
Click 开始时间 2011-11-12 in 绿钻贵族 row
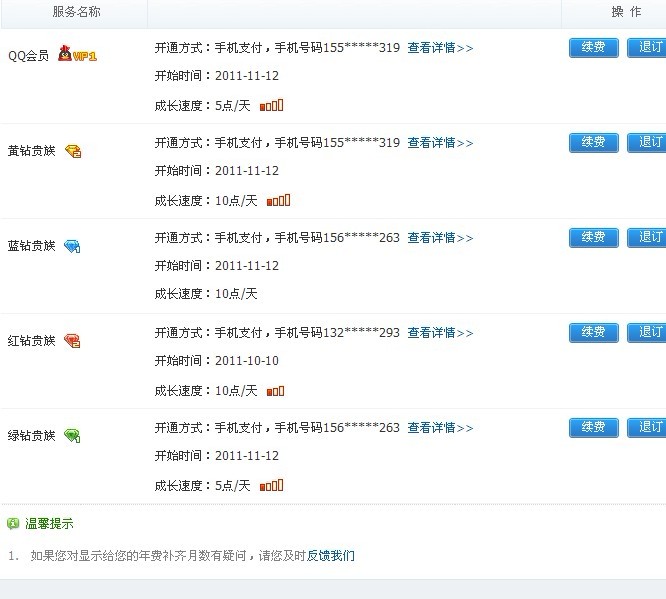(217, 456)
